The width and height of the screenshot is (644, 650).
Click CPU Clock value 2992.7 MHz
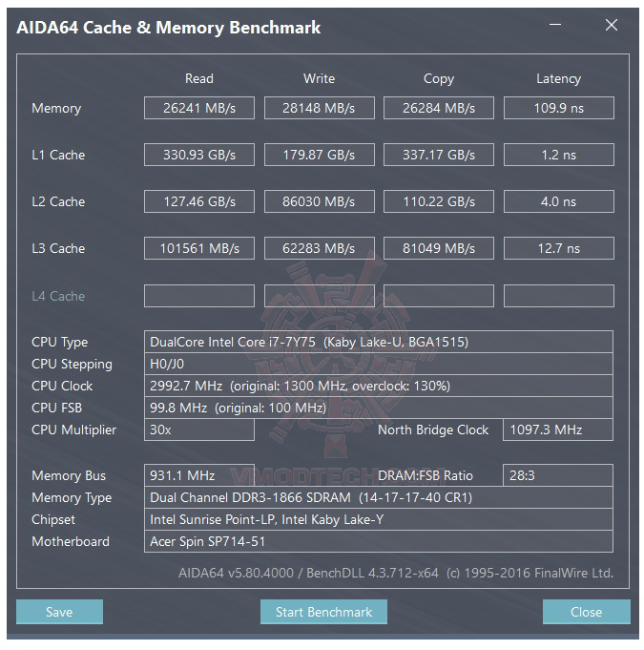(379, 386)
